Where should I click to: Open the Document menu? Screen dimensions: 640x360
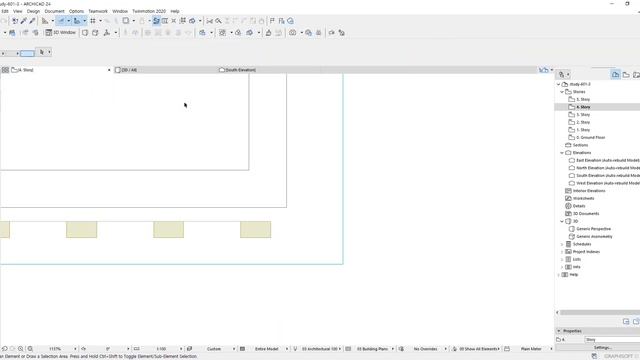point(54,11)
